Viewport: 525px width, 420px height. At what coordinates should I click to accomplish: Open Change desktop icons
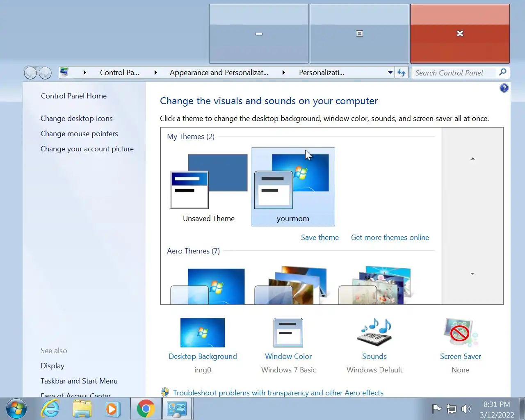[77, 119]
